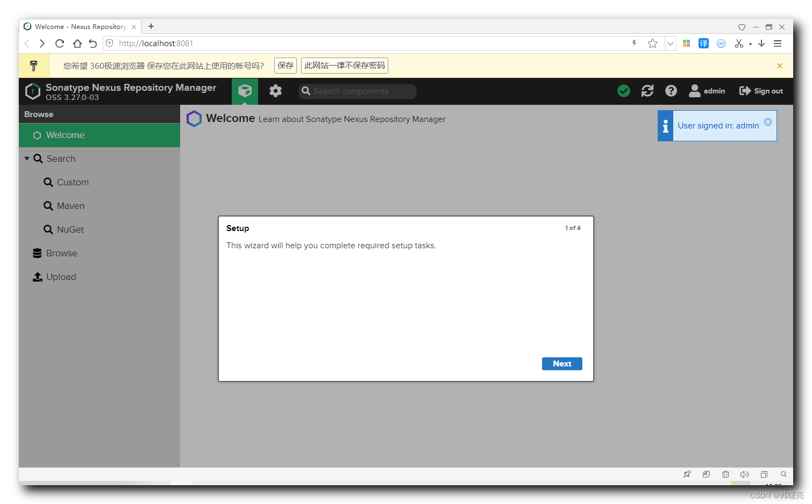Screen dimensions: 812x504
Task: Click the Welcome hexagon icon in page header
Action: 194,119
